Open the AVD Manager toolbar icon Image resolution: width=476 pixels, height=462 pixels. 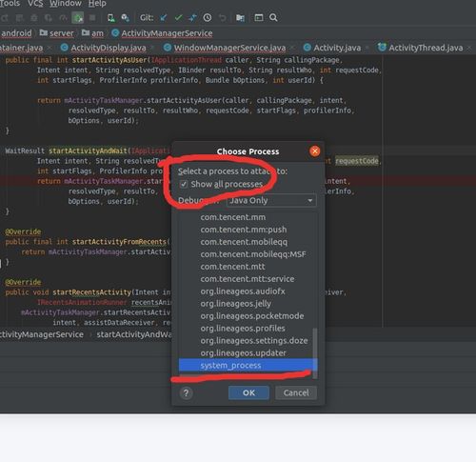click(111, 18)
